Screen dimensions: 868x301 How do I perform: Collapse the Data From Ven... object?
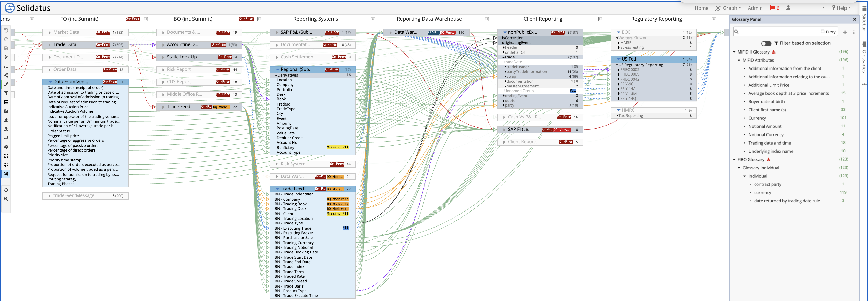(x=50, y=82)
